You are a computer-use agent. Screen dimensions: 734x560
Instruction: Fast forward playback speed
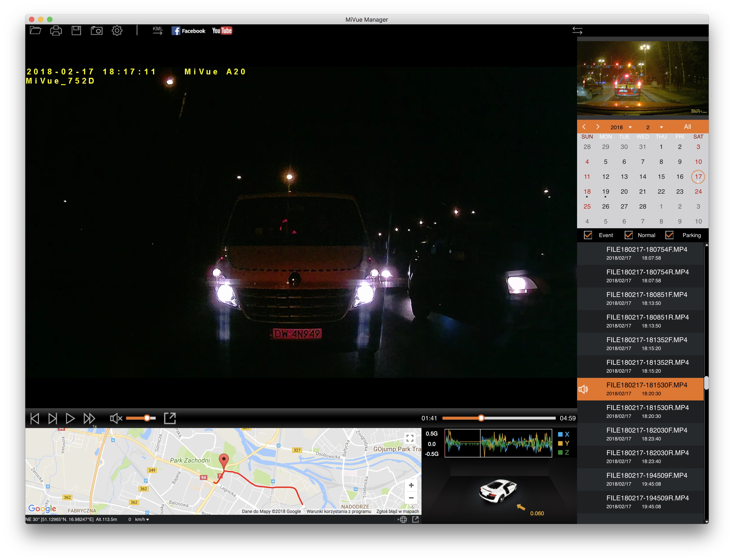click(89, 418)
